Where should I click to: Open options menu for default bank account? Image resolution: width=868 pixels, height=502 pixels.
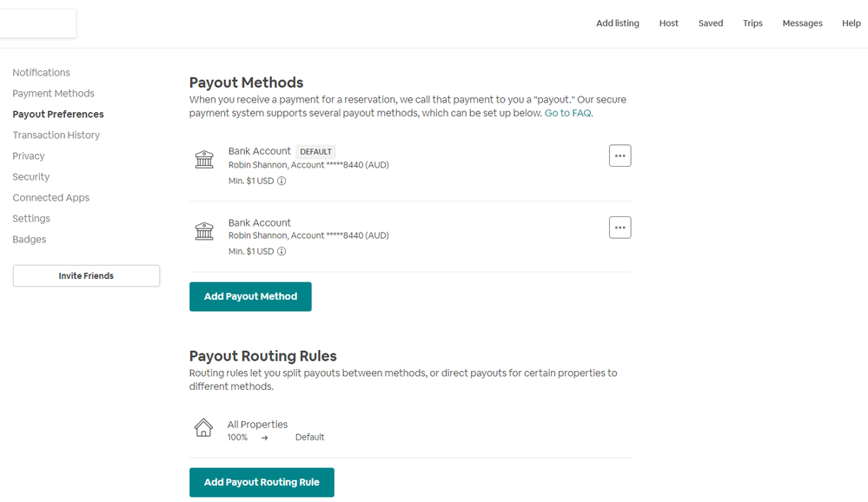pyautogui.click(x=620, y=156)
